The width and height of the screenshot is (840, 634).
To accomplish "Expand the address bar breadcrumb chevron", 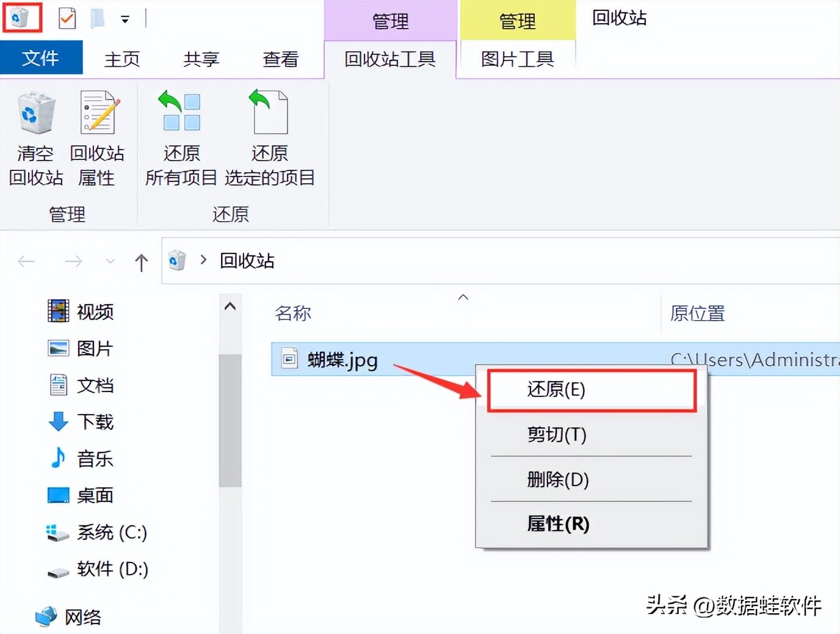I will (x=203, y=260).
